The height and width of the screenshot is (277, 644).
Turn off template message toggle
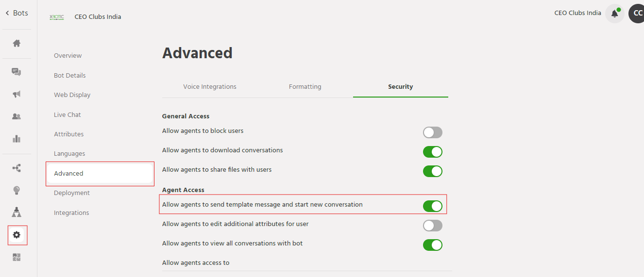432,206
